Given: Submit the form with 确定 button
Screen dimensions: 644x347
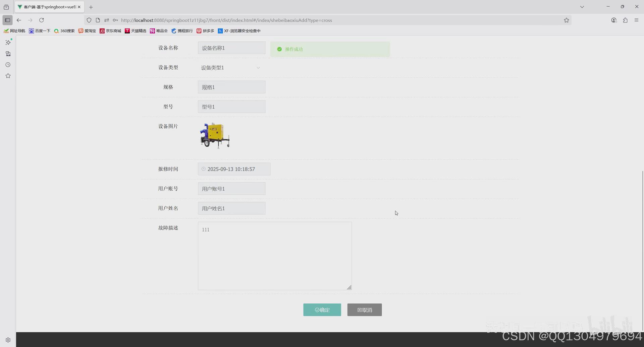Looking at the screenshot, I should coord(322,310).
